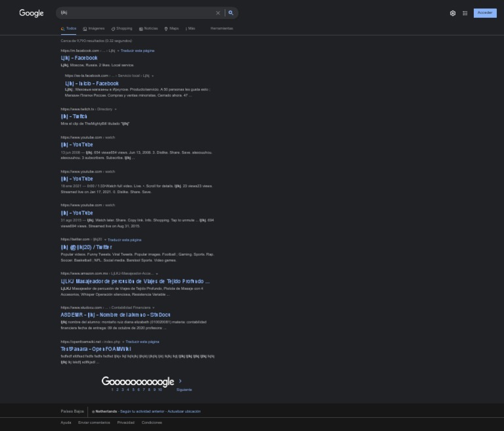Open the Noticias tab

click(x=148, y=29)
